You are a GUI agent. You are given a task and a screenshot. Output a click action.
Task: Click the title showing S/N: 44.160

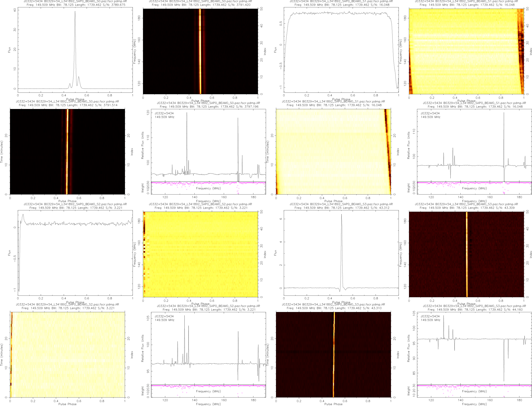pos(475,310)
